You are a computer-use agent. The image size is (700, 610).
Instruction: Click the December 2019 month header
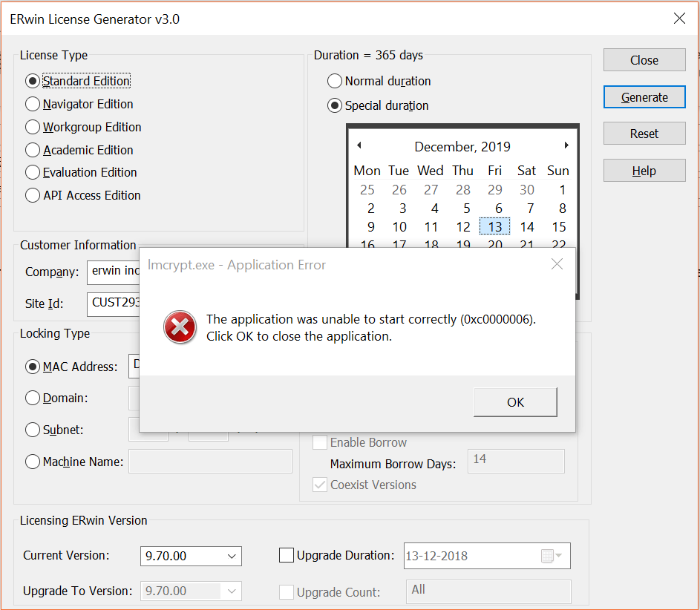coord(462,146)
